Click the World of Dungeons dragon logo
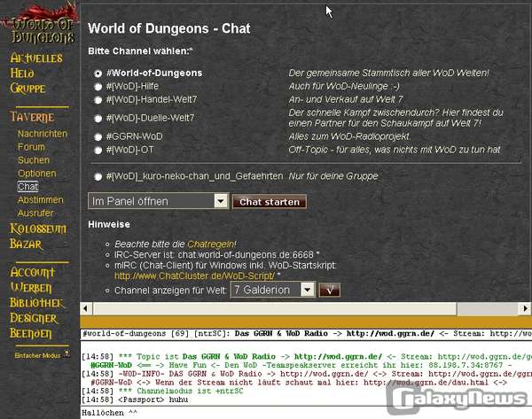Viewport: 532px width, 419px height. [x=40, y=23]
